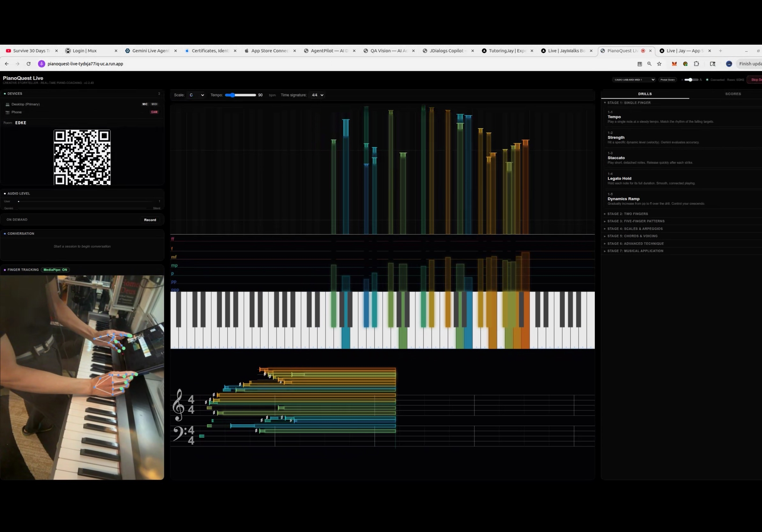Select the Legato Hold drill
The width and height of the screenshot is (762, 532).
(x=619, y=179)
